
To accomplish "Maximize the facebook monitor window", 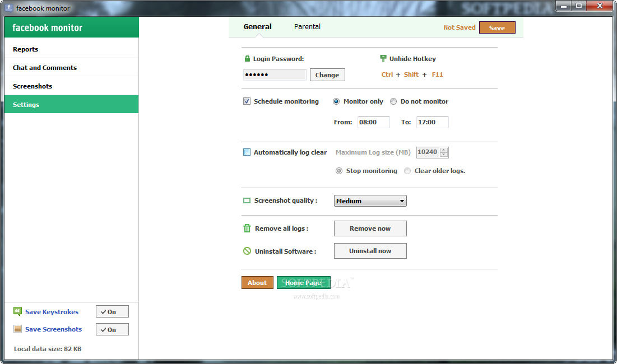I will coord(579,6).
